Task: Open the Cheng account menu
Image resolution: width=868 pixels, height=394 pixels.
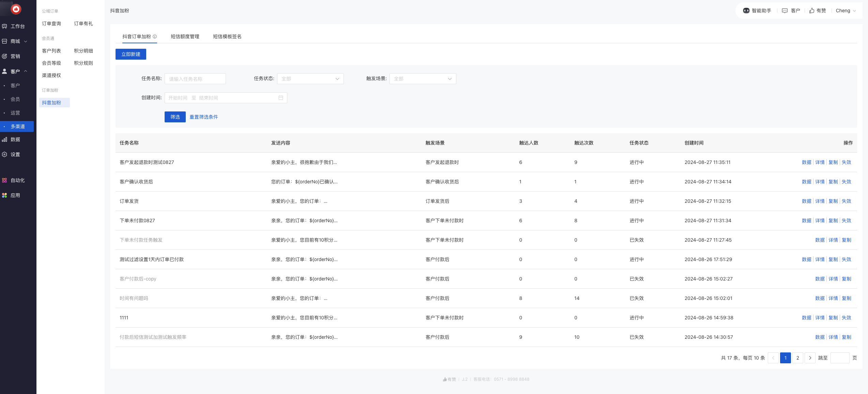Action: click(846, 11)
